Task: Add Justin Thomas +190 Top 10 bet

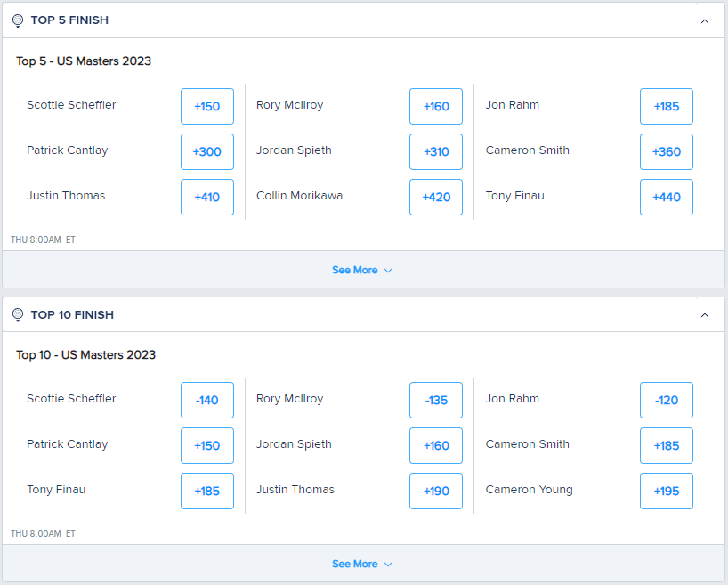Action: pyautogui.click(x=436, y=492)
